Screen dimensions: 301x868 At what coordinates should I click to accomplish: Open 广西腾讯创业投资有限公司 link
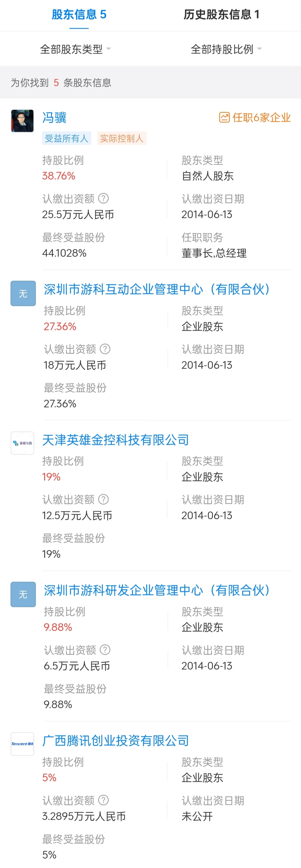tap(115, 741)
